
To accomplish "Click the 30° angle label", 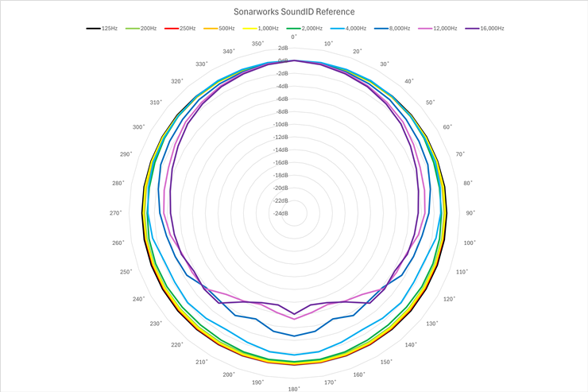I will click(x=385, y=64).
